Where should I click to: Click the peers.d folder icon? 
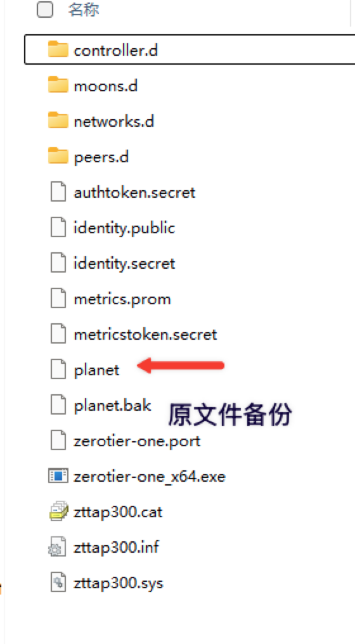[x=58, y=157]
